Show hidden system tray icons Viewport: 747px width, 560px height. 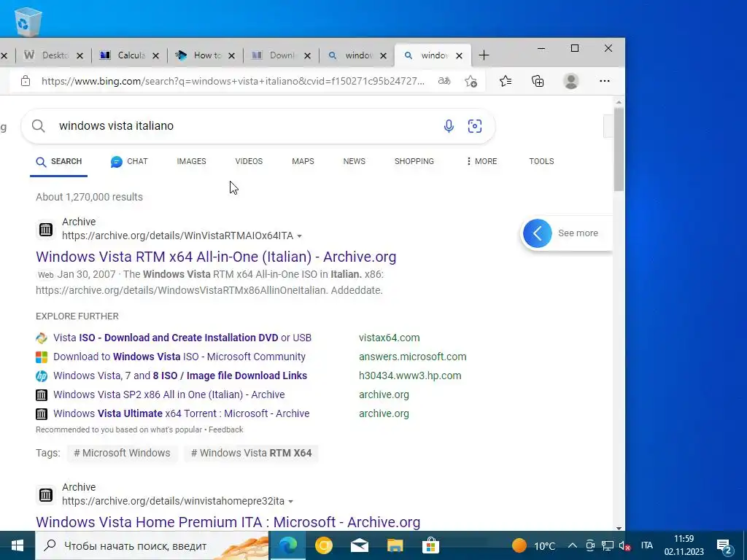pyautogui.click(x=573, y=545)
